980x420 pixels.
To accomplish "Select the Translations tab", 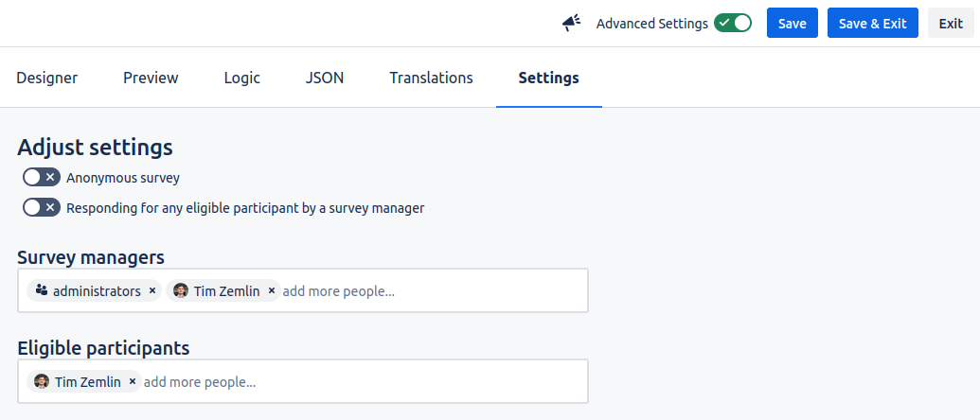I will 431,78.
